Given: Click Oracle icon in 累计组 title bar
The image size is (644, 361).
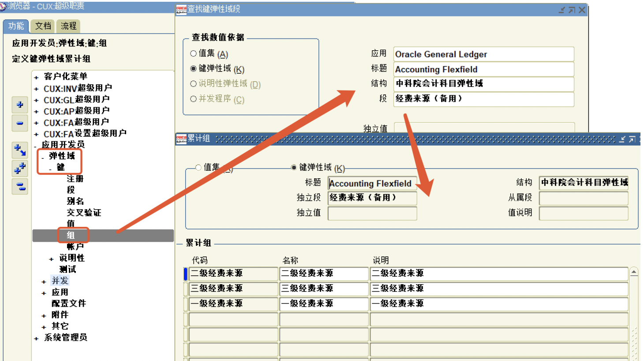Looking at the screenshot, I should [181, 139].
